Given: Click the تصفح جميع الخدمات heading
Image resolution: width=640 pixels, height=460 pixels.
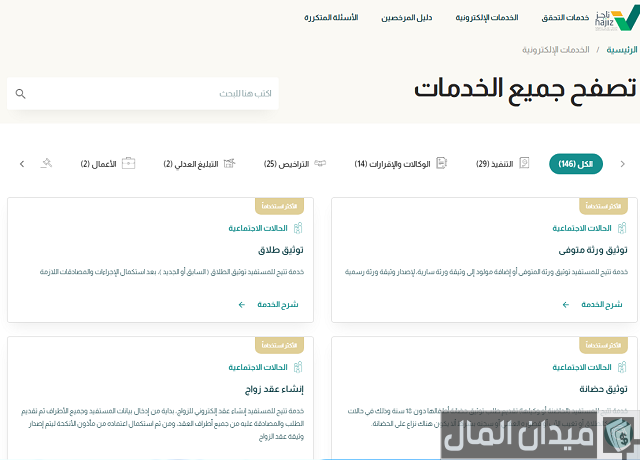Looking at the screenshot, I should pyautogui.click(x=525, y=90).
